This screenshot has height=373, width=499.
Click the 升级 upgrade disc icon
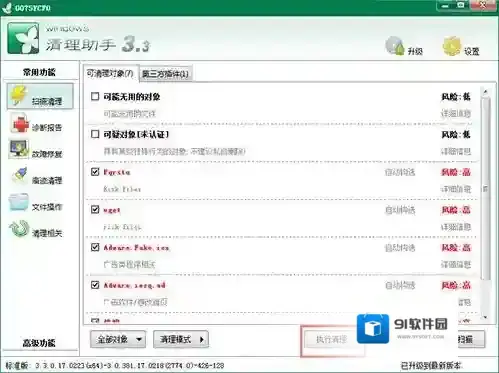click(x=395, y=46)
